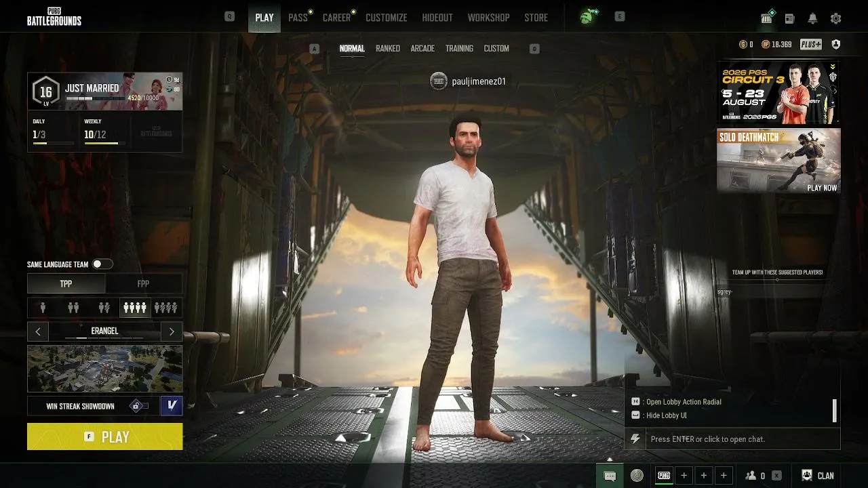868x488 pixels.
Task: Open the radar circle icon in bottom bar
Action: pos(637,476)
